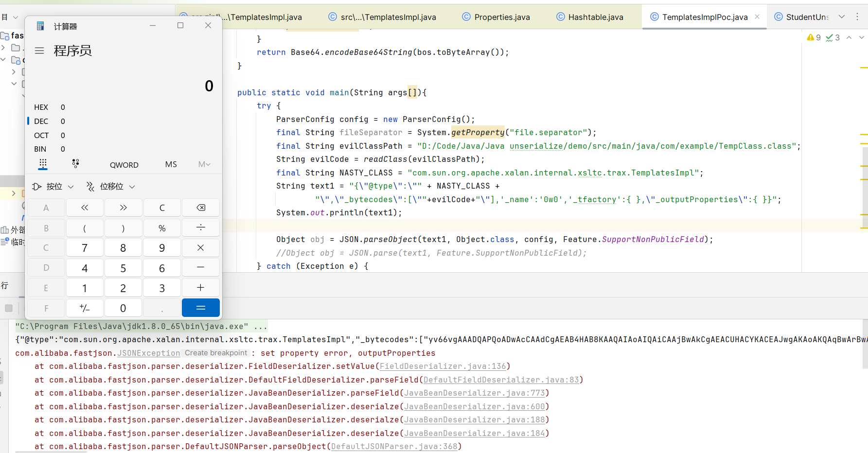Show hidden editor tabs dropdown chevron
The width and height of the screenshot is (868, 453).
click(x=842, y=17)
